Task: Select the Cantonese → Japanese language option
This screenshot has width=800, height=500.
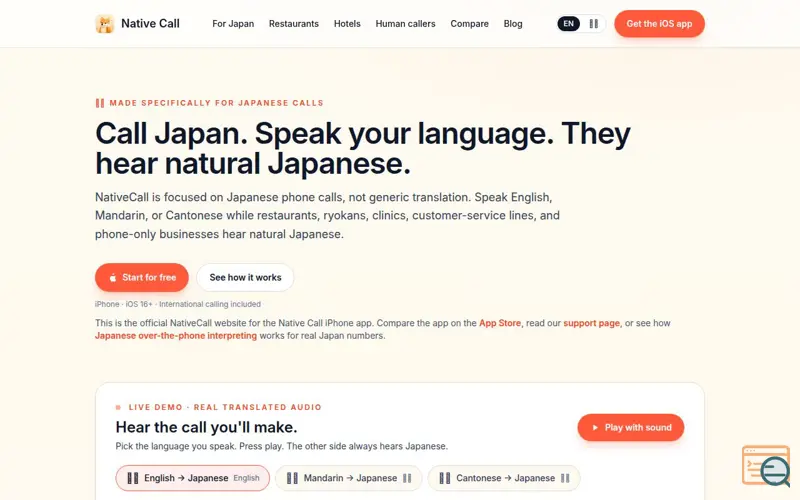Action: (504, 478)
